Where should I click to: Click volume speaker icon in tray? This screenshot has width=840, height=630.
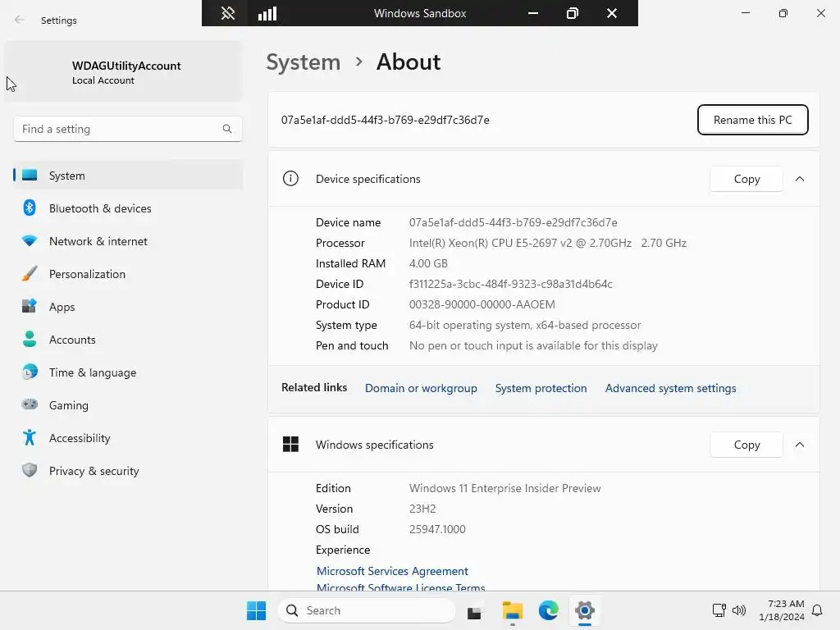739,610
